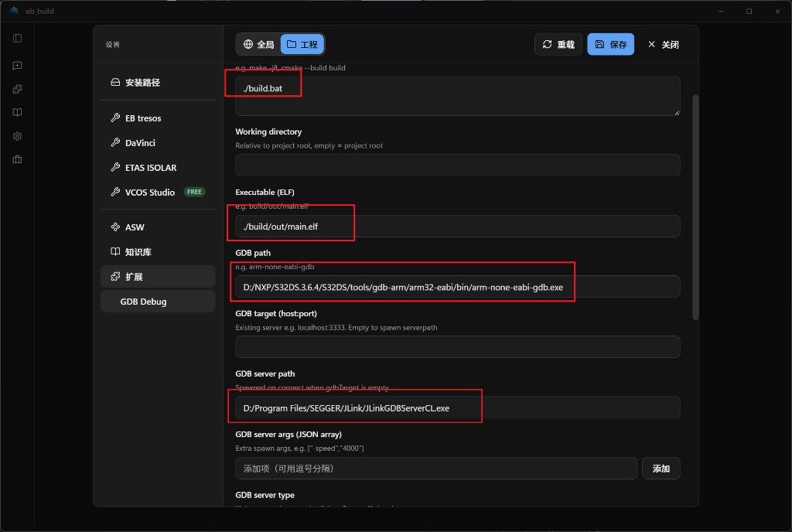The height and width of the screenshot is (532, 792).
Task: Open the 知识库 settings section
Action: point(158,252)
